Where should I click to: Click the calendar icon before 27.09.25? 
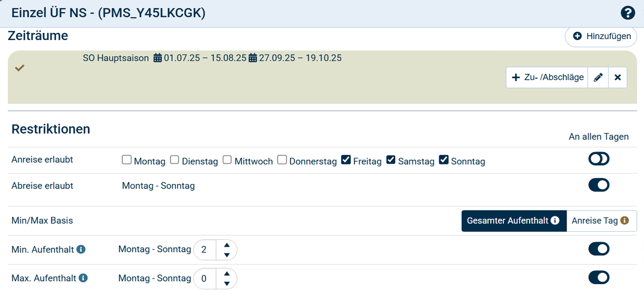point(253,58)
